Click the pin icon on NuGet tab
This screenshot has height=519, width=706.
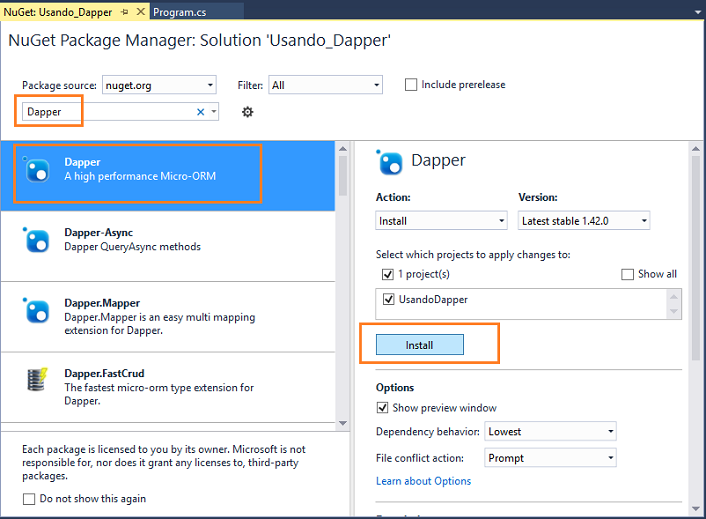[125, 12]
